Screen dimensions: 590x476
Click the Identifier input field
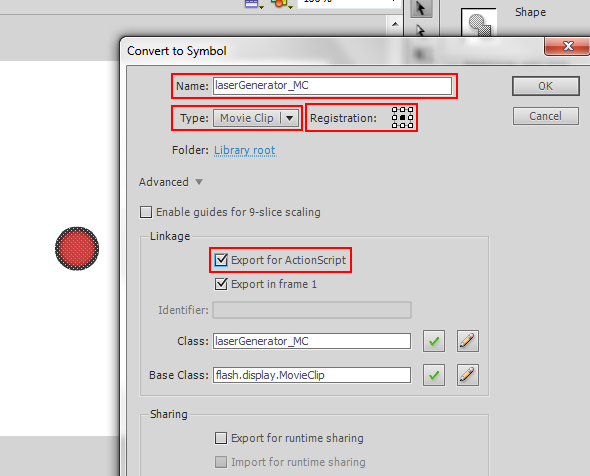pos(312,310)
